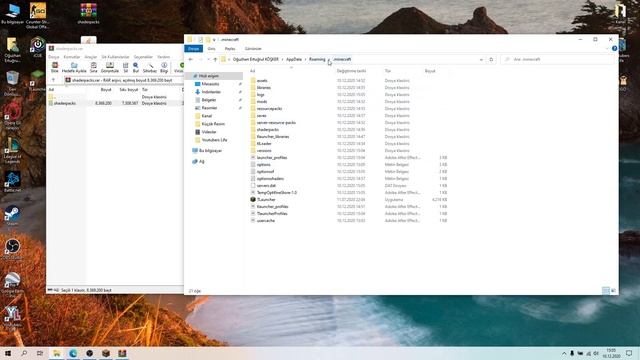Click the Bilgi (Info) icon in WinRAR
The image size is (640, 360).
tap(164, 67)
